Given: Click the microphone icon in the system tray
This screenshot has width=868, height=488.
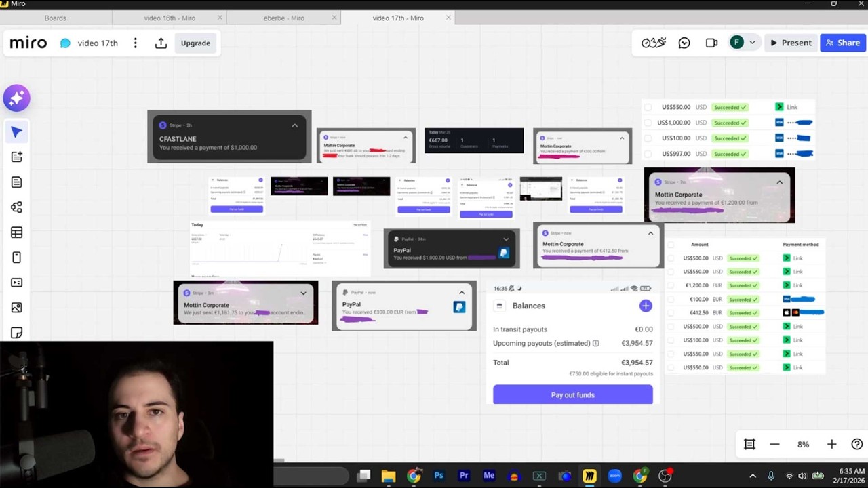Looking at the screenshot, I should 771,476.
